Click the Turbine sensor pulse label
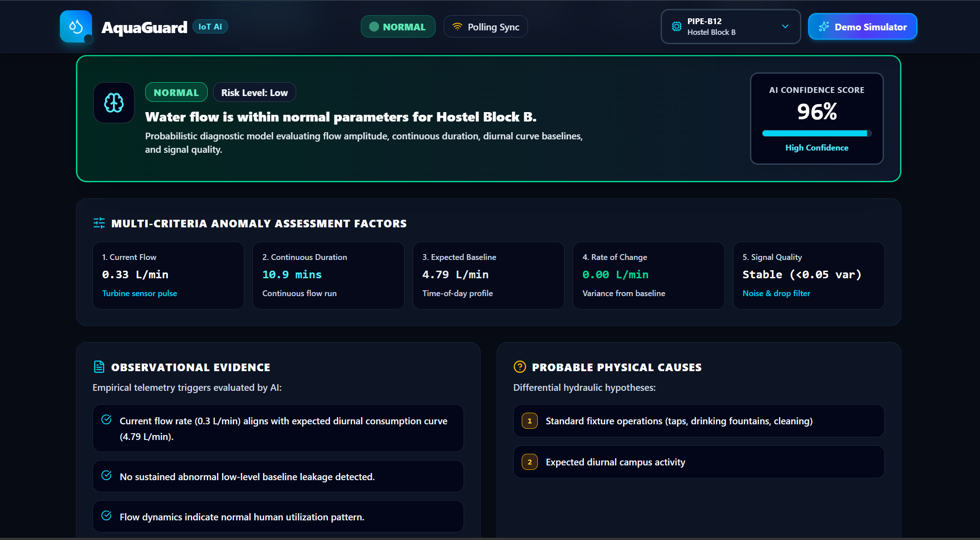This screenshot has width=980, height=540. [140, 293]
